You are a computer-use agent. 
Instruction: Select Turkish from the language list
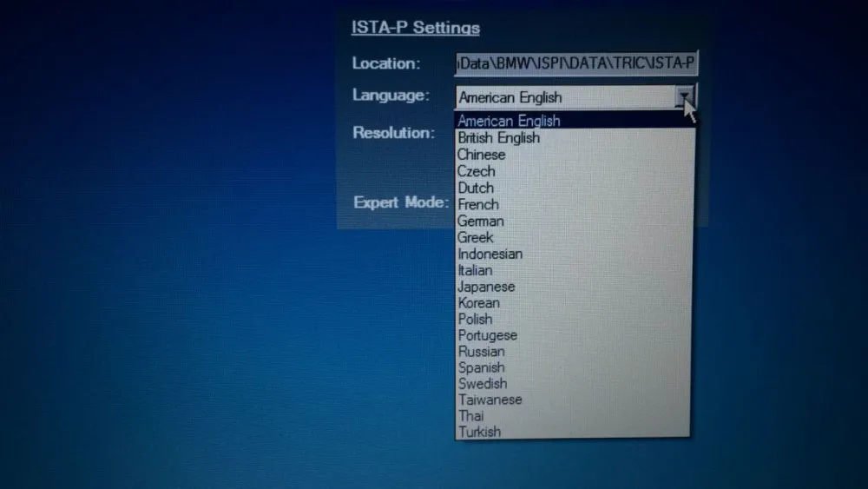click(x=573, y=432)
